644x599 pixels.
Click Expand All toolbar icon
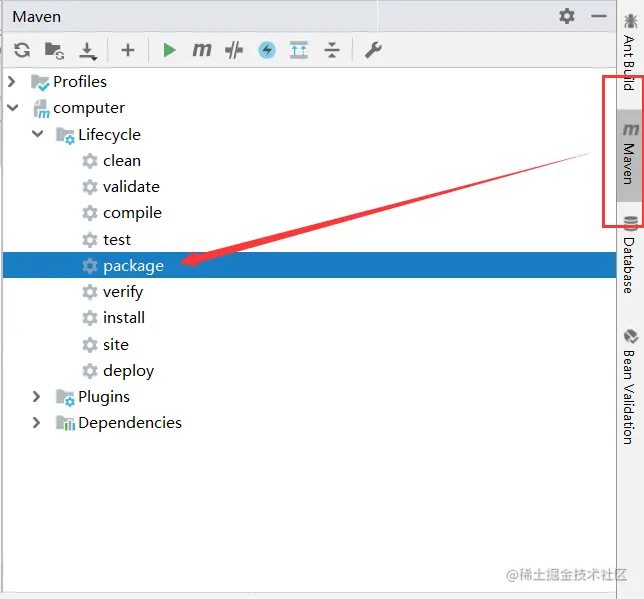tap(299, 50)
